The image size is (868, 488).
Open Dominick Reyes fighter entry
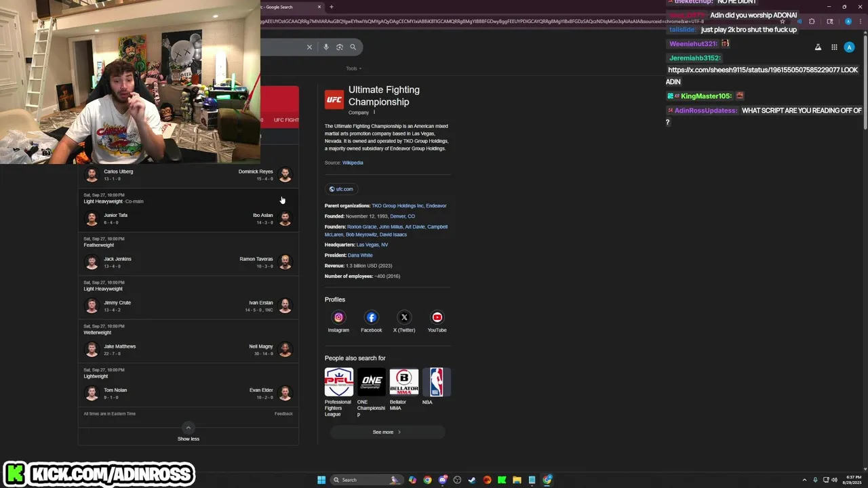265,174
